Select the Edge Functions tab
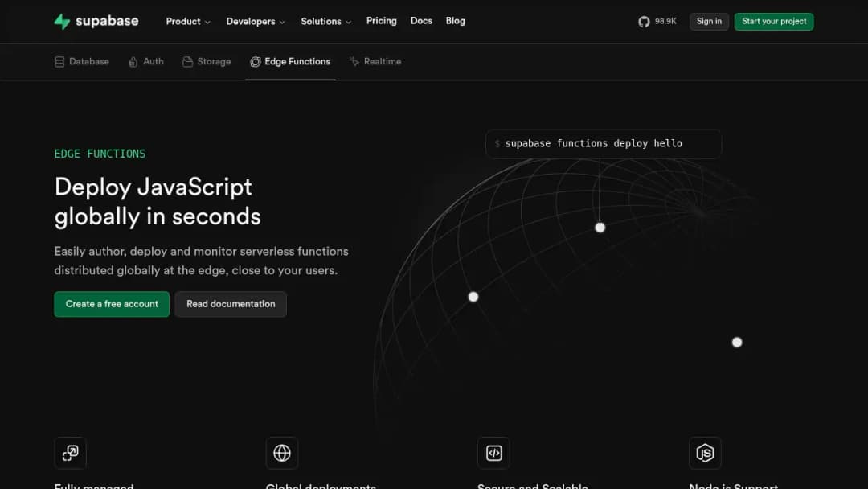Screen dimensions: 868x489 click(290, 62)
